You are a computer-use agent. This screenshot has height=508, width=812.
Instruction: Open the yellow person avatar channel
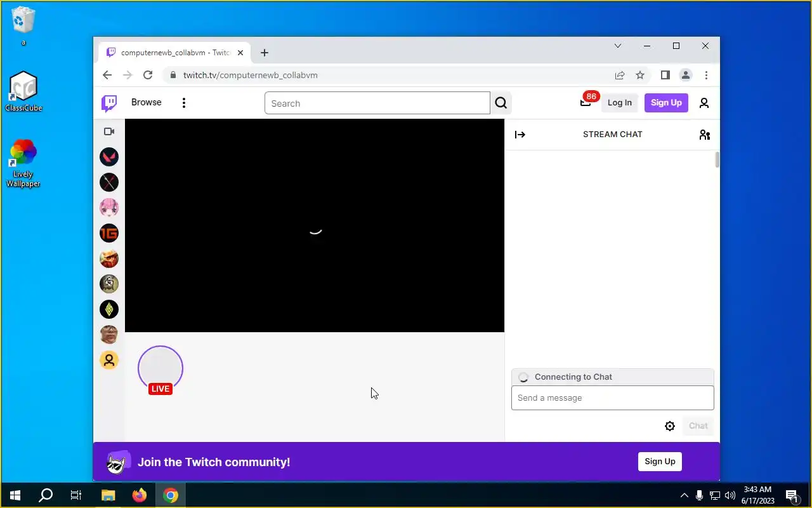tap(109, 360)
